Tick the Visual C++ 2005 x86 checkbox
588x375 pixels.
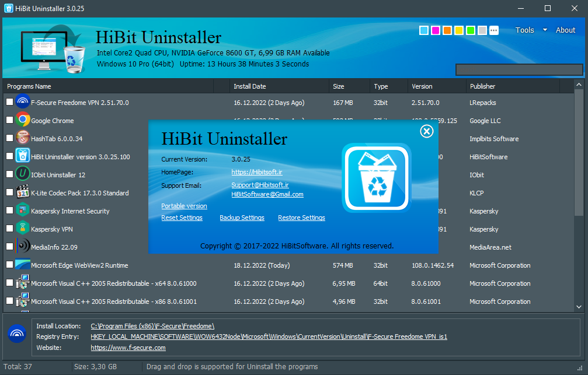point(9,300)
